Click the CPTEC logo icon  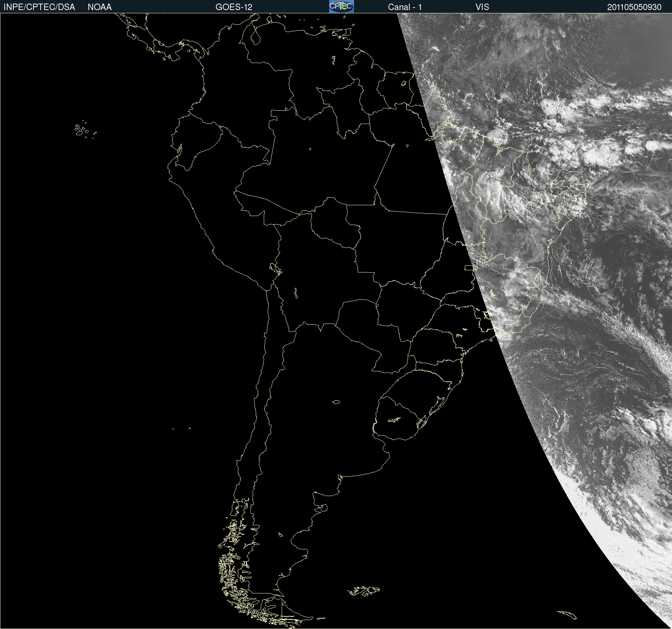(341, 6)
